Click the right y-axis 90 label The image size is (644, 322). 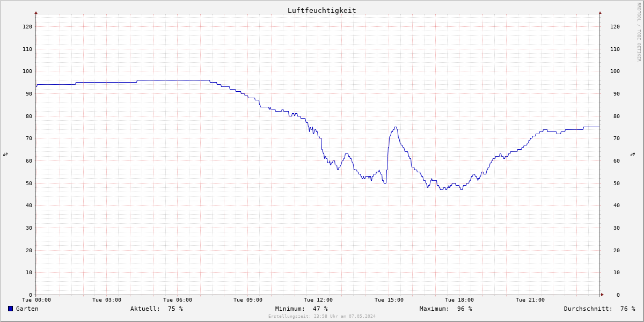[x=617, y=93]
